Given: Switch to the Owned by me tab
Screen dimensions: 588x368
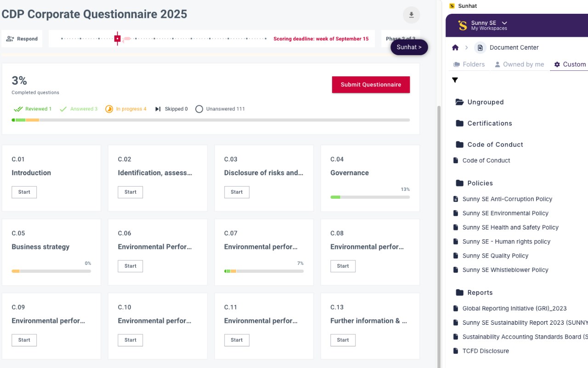Looking at the screenshot, I should (x=519, y=64).
